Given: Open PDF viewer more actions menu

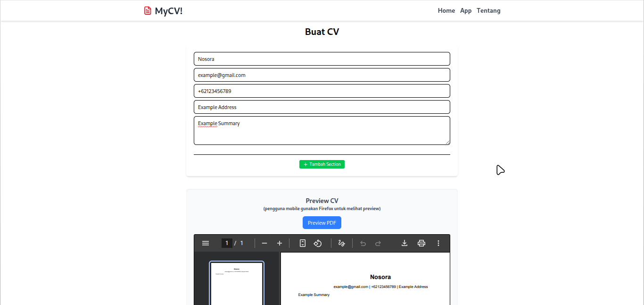Looking at the screenshot, I should click(438, 243).
